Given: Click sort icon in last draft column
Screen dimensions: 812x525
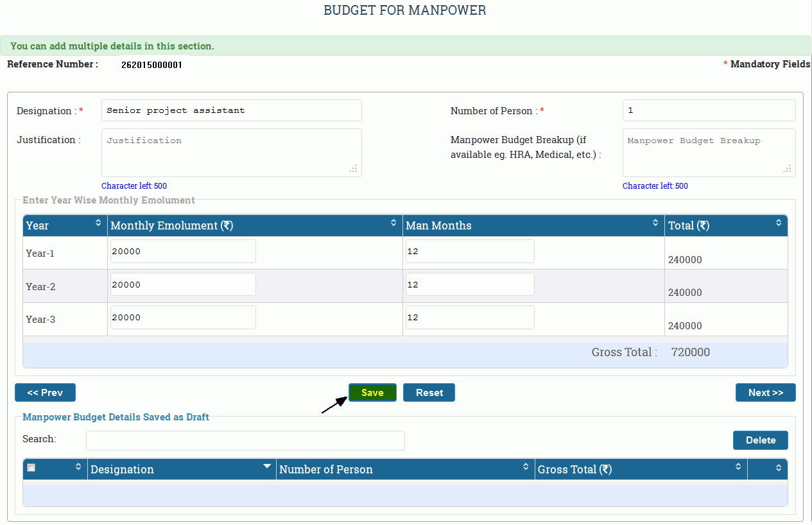Looking at the screenshot, I should coord(779,467).
